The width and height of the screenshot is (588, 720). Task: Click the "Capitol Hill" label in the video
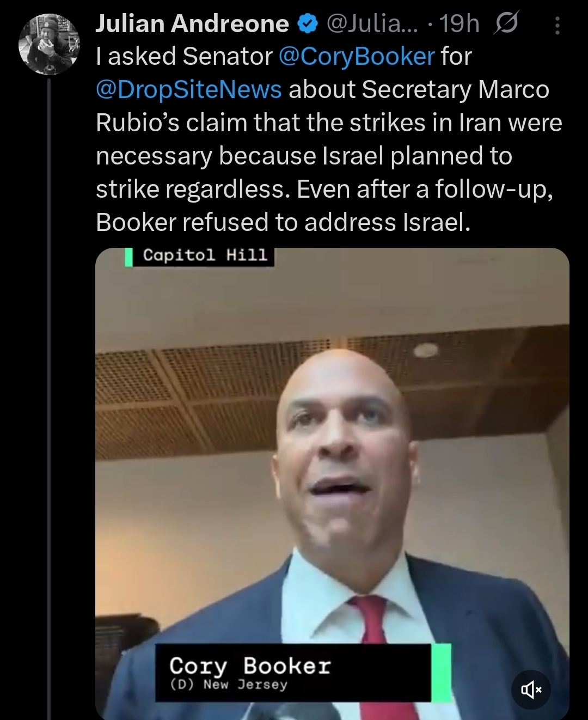pos(205,255)
